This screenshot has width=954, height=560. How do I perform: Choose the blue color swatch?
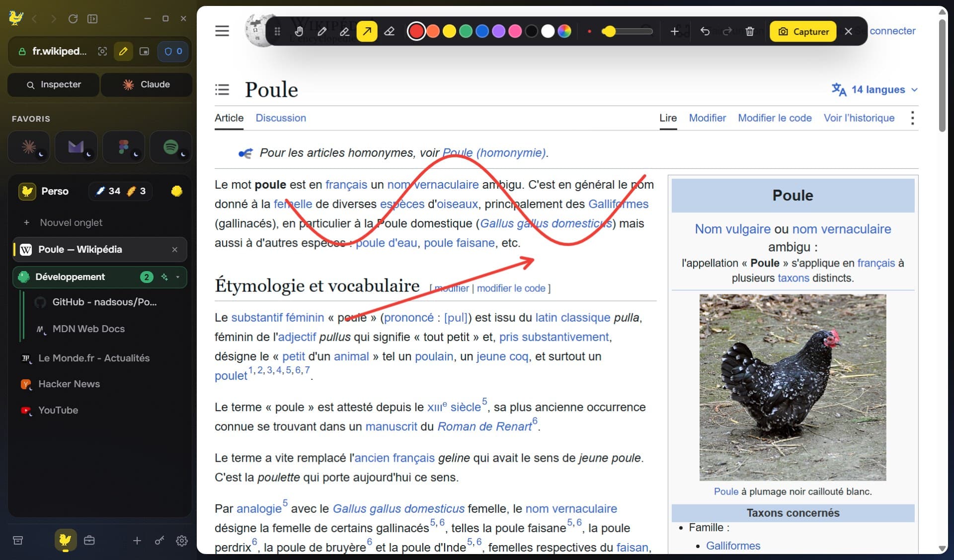coord(482,31)
